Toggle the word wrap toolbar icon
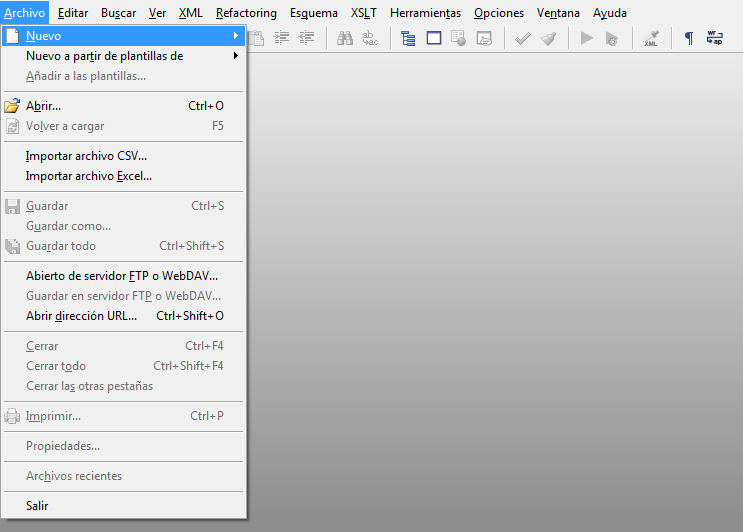 tap(715, 38)
